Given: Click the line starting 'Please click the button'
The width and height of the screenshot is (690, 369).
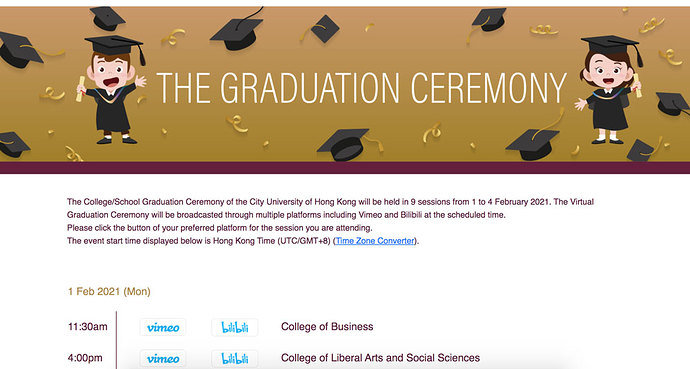Looking at the screenshot, I should pos(220,228).
